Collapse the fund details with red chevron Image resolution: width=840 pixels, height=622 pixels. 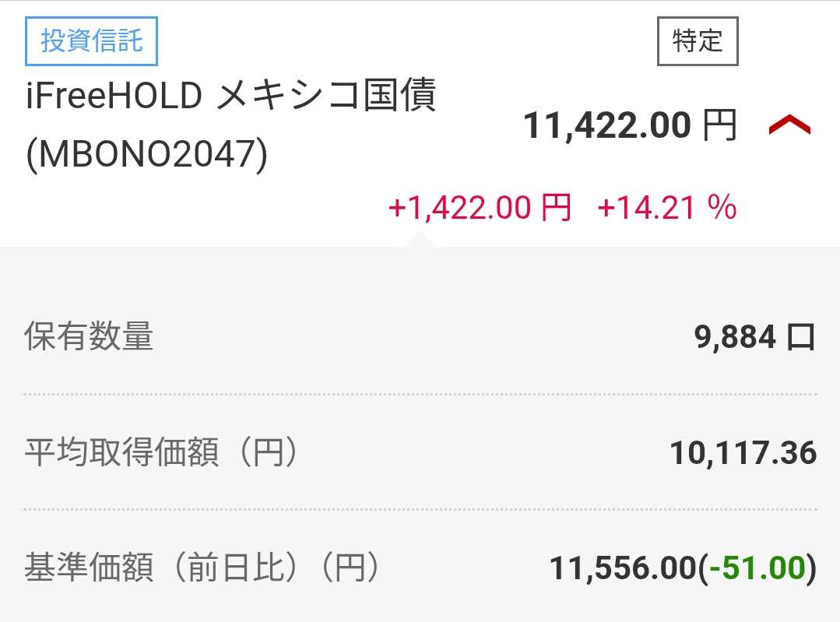[x=789, y=125]
